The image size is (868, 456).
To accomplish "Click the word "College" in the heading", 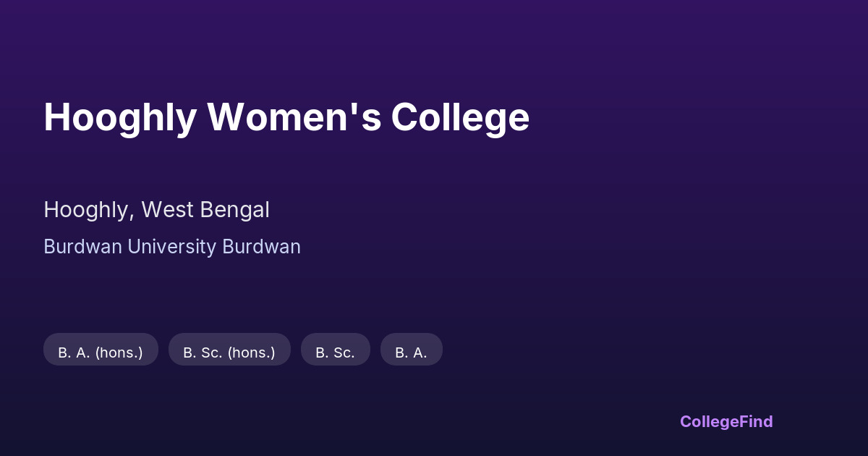I will coord(460,117).
